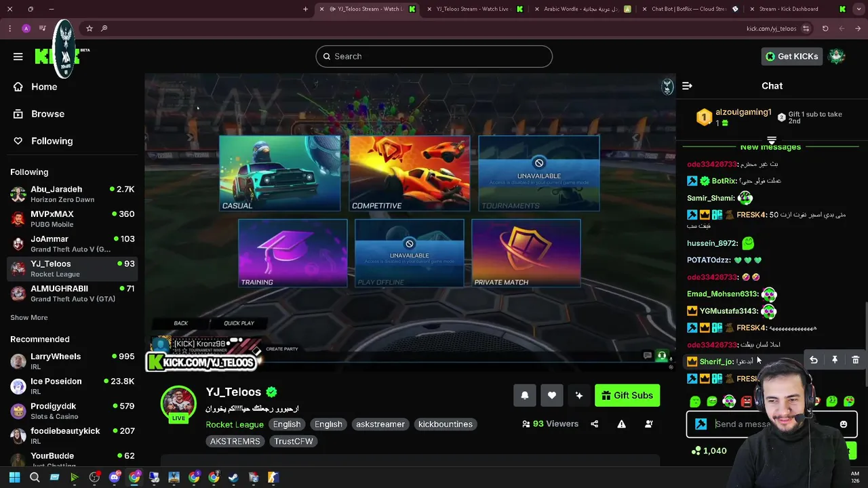Image resolution: width=868 pixels, height=488 pixels.
Task: Click Get KICKs button
Action: click(x=792, y=56)
